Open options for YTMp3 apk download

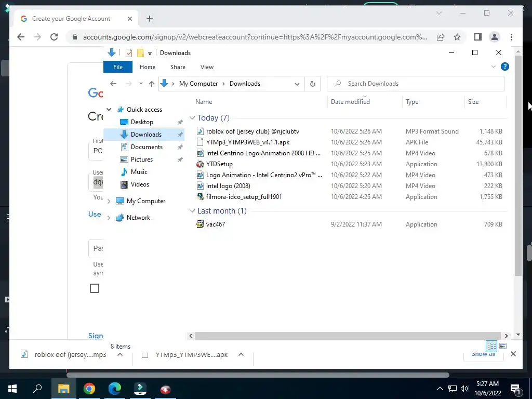(x=241, y=354)
